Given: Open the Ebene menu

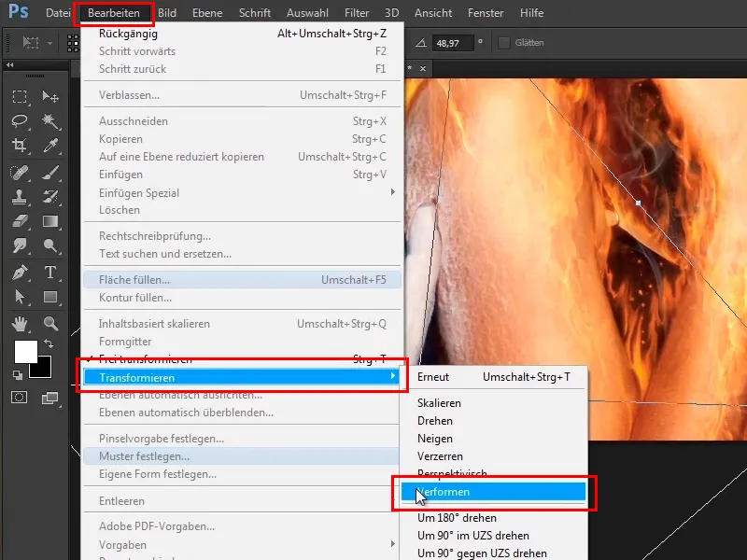Looking at the screenshot, I should (x=207, y=13).
